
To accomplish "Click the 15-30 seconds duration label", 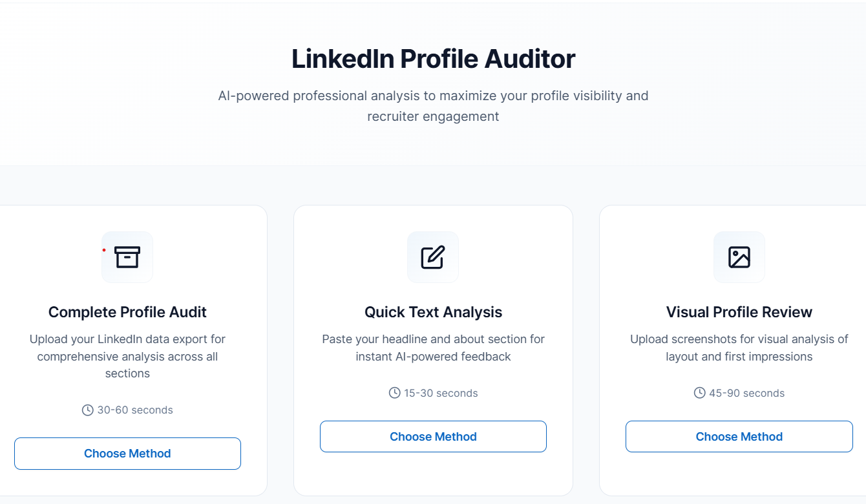I will 441,393.
